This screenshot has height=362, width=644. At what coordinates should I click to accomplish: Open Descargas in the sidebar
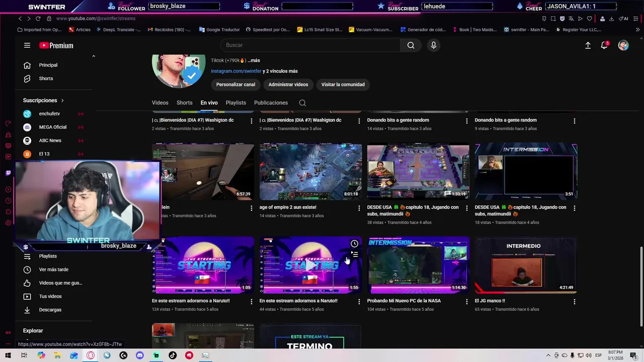click(50, 310)
